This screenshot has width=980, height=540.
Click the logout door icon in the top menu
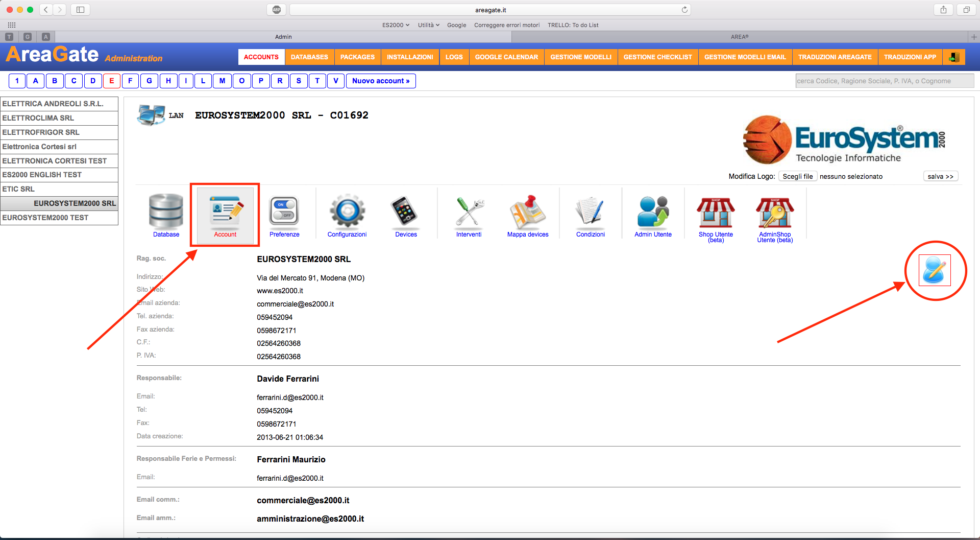pyautogui.click(x=954, y=57)
